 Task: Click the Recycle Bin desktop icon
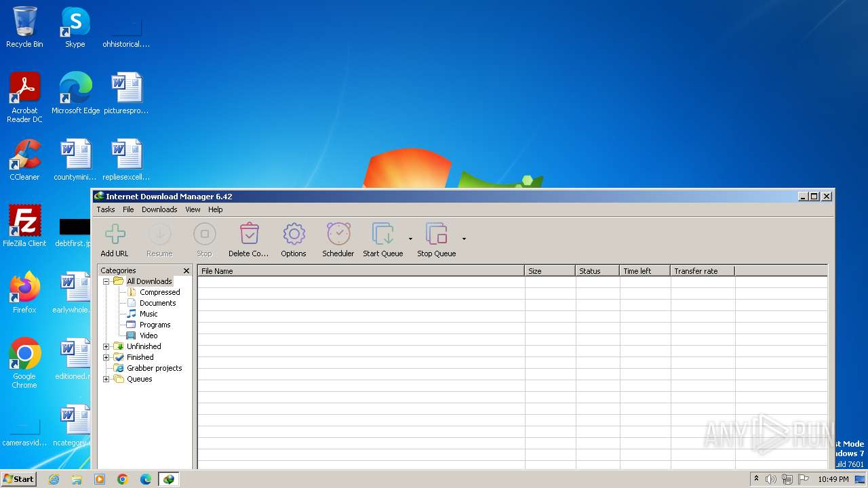[x=24, y=27]
